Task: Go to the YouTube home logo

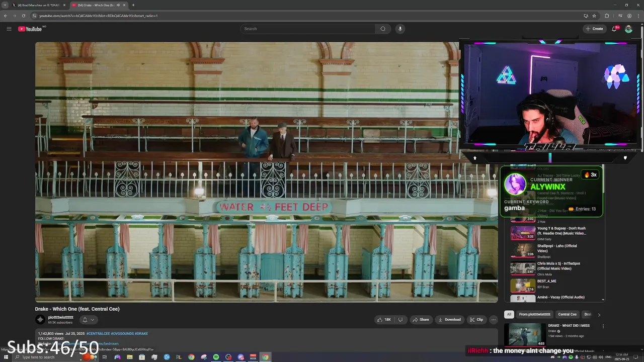Action: [30, 29]
